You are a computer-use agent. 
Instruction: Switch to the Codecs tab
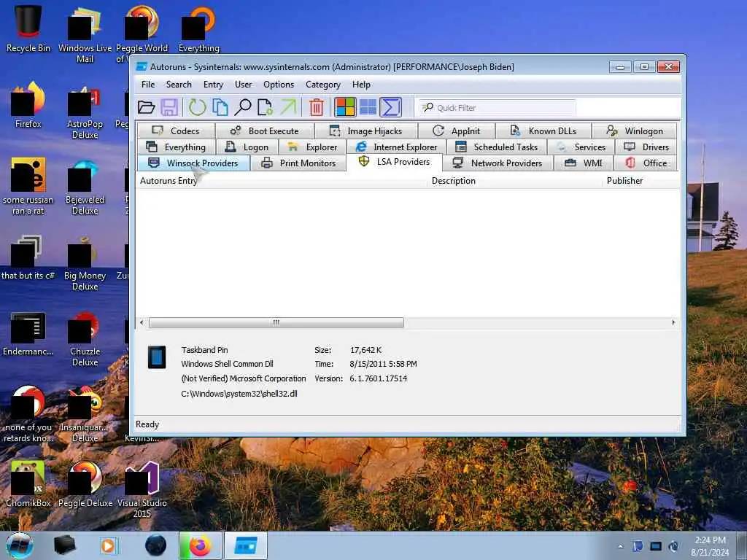pyautogui.click(x=176, y=131)
